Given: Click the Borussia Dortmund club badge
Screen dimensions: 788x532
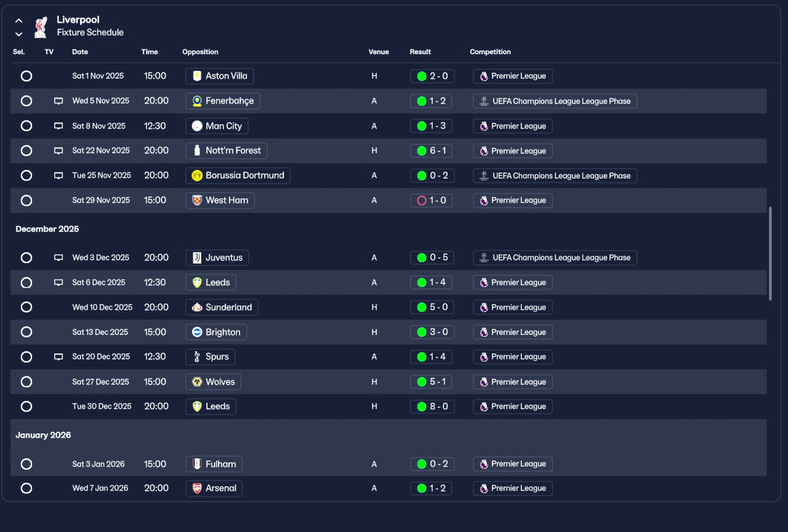Looking at the screenshot, I should click(197, 175).
